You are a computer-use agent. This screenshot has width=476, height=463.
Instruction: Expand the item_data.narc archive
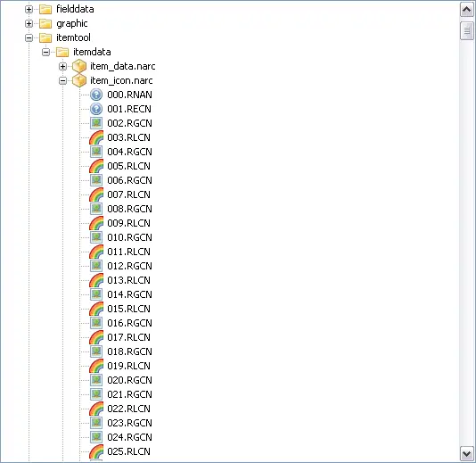(x=62, y=66)
